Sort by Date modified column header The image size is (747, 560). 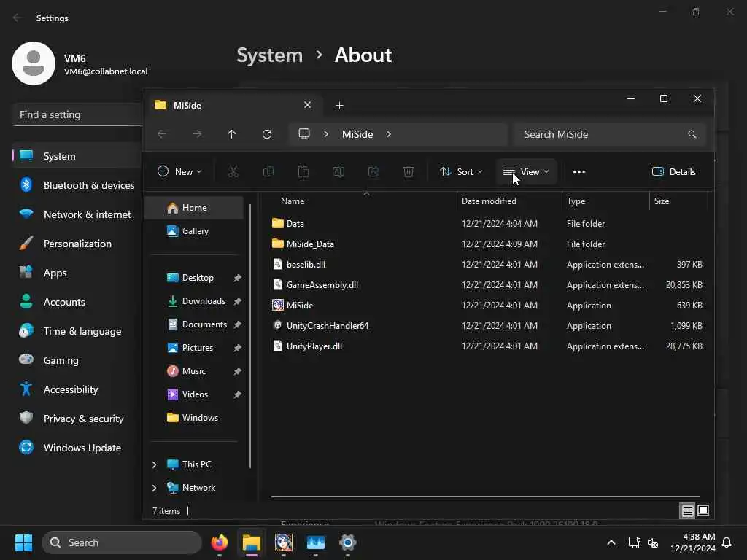[509, 201]
